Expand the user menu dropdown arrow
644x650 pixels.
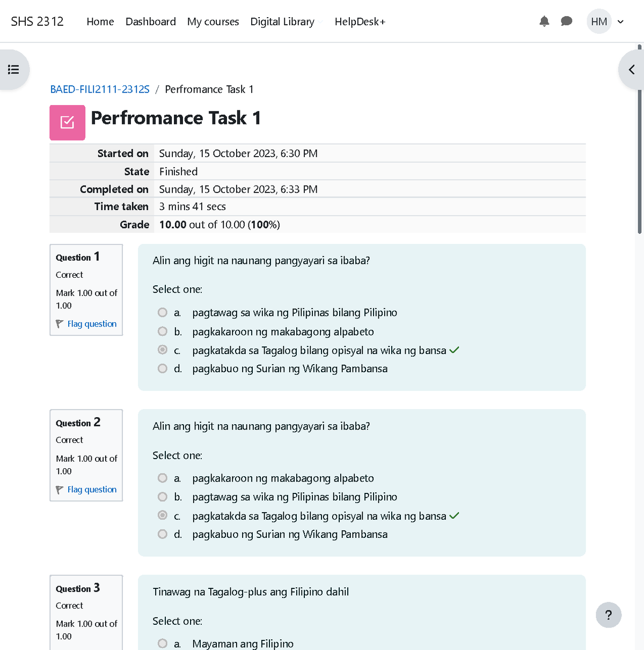tap(621, 22)
